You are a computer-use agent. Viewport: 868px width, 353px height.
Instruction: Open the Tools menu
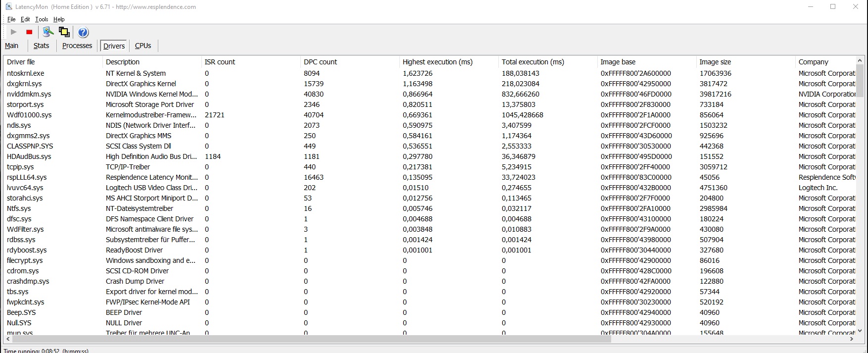[x=42, y=19]
